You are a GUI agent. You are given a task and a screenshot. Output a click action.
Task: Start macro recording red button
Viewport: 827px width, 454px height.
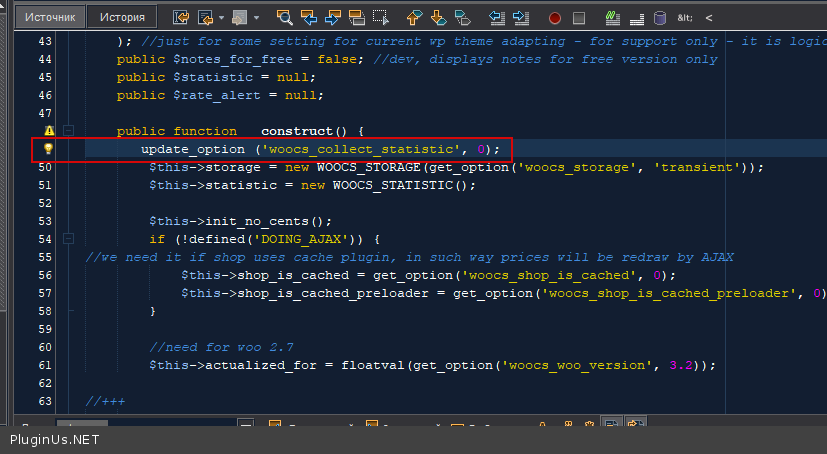555,18
